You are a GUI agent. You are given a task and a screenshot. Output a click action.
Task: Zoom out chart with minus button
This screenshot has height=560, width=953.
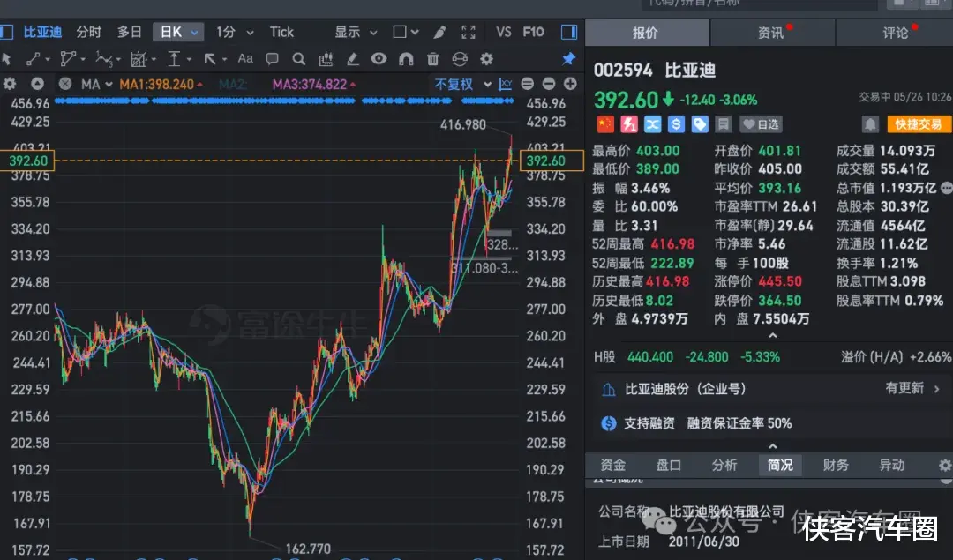tap(549, 84)
